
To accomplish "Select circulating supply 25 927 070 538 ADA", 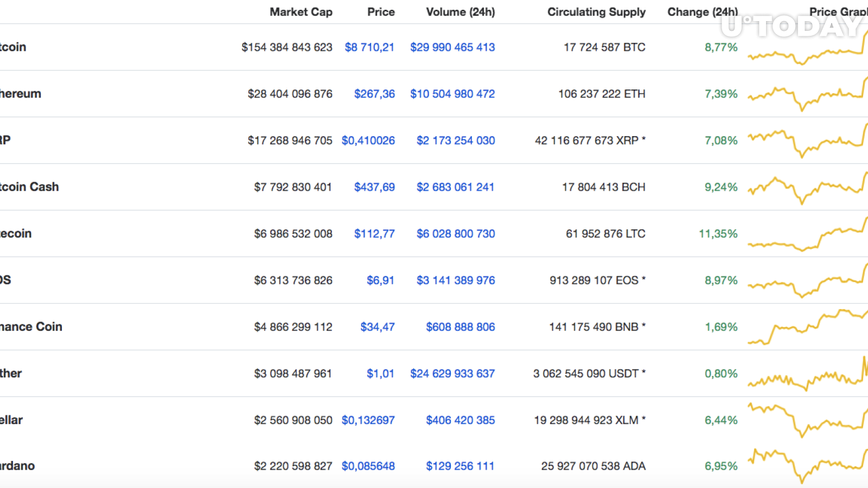I will [593, 466].
